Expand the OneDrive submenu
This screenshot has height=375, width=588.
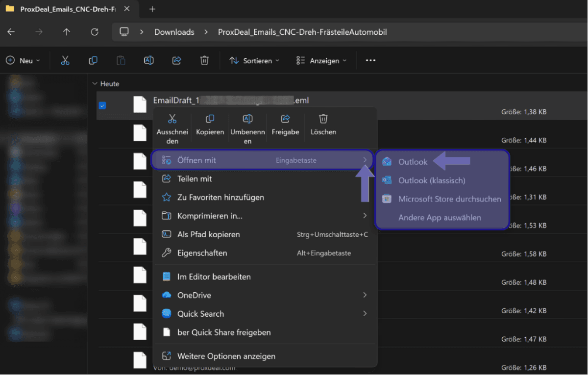click(x=365, y=295)
